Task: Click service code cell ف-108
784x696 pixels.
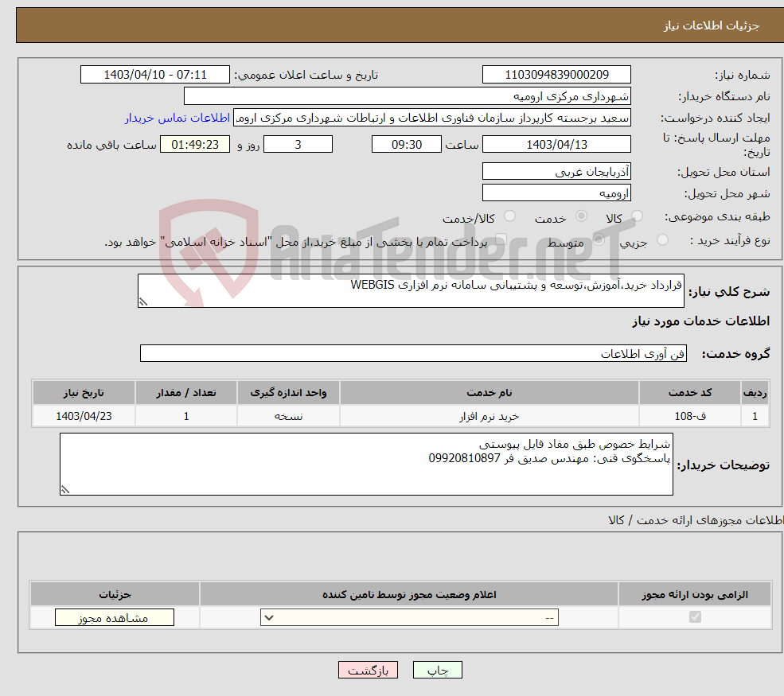Action: [690, 416]
